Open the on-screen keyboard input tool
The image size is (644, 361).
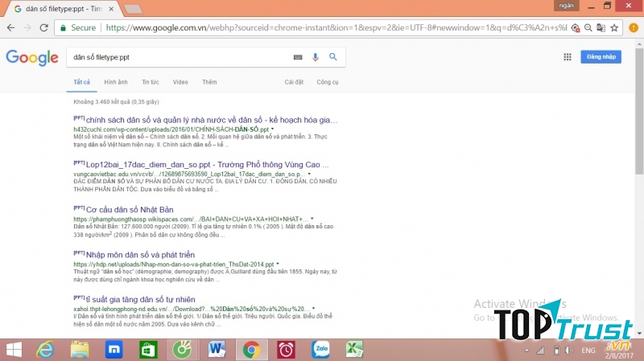tap(298, 57)
